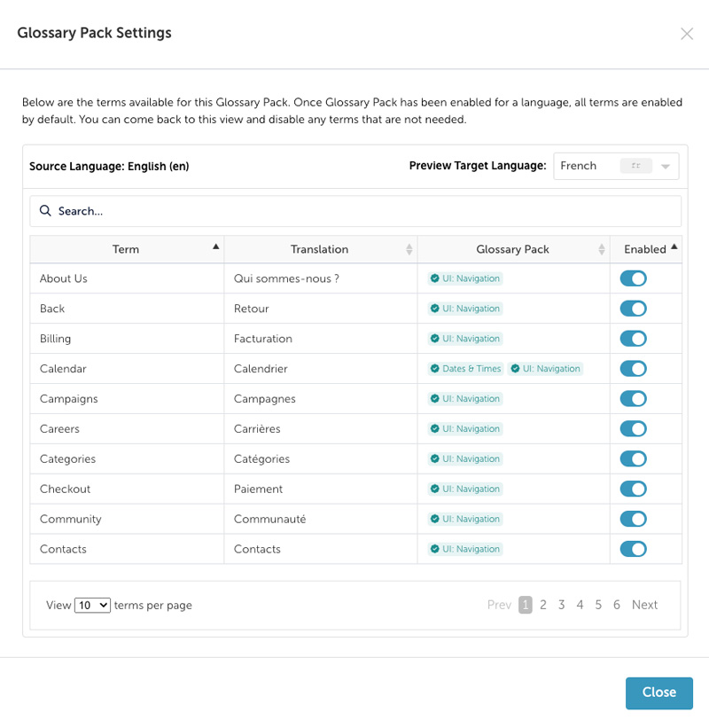
Task: Switch off the Categories term
Action: tap(633, 458)
